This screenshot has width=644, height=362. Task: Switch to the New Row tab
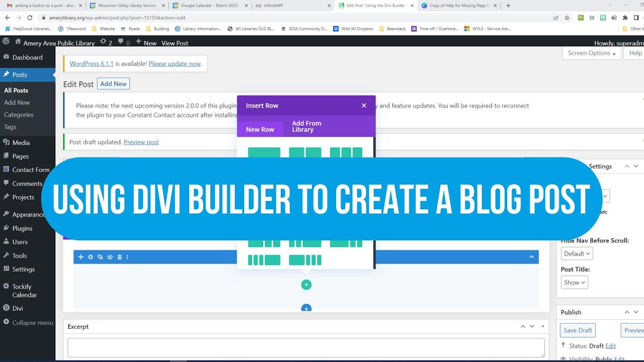pyautogui.click(x=260, y=130)
